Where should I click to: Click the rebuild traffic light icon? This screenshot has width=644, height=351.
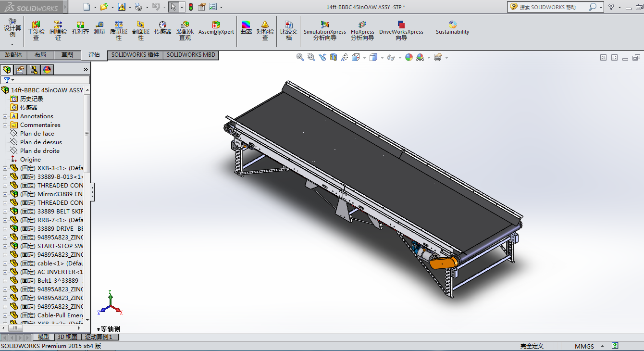point(190,7)
